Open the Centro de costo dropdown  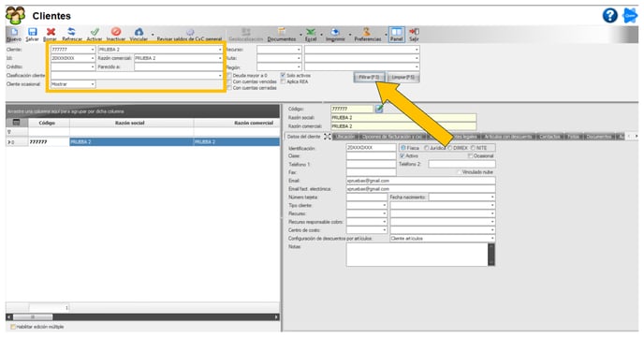pyautogui.click(x=384, y=230)
